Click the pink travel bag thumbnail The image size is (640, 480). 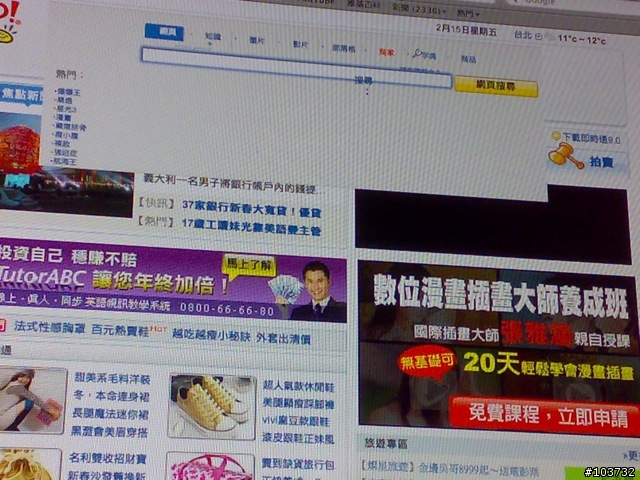[x=210, y=467]
